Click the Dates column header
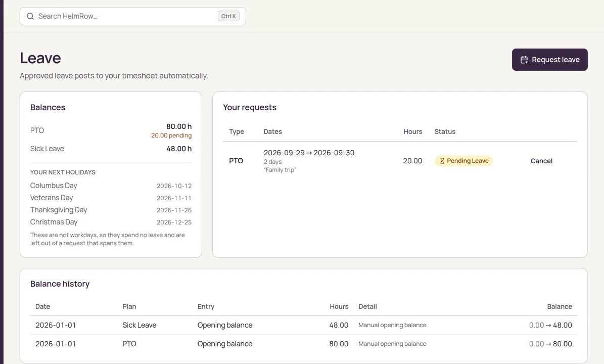This screenshot has width=604, height=364. [273, 132]
